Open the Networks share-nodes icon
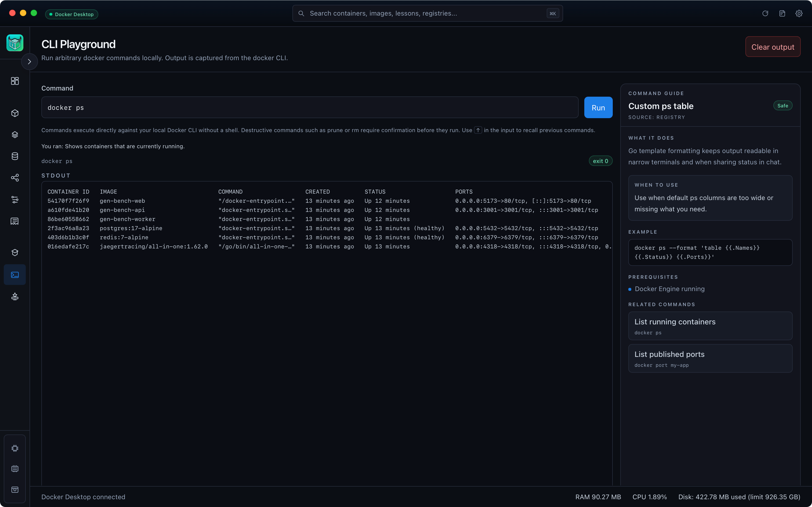Screen dimensions: 812x507 [15, 178]
